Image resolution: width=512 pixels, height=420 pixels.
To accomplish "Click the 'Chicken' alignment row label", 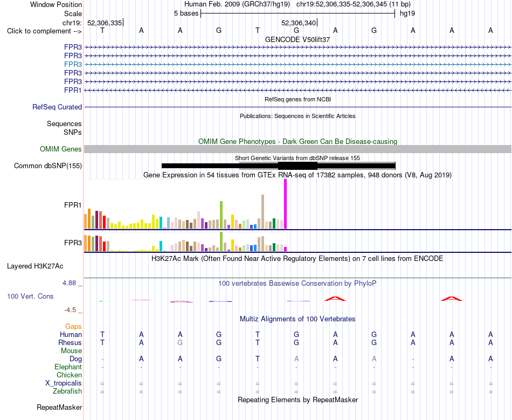I will (x=69, y=375).
